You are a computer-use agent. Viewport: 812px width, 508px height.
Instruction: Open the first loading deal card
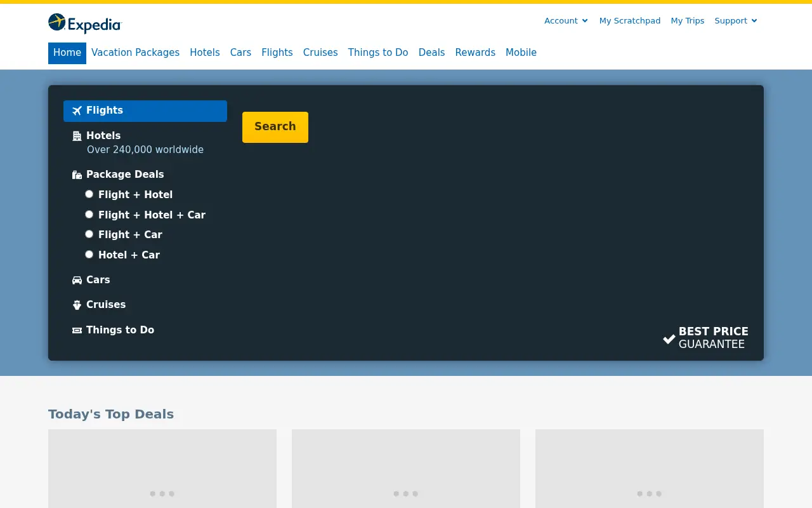[162, 469]
